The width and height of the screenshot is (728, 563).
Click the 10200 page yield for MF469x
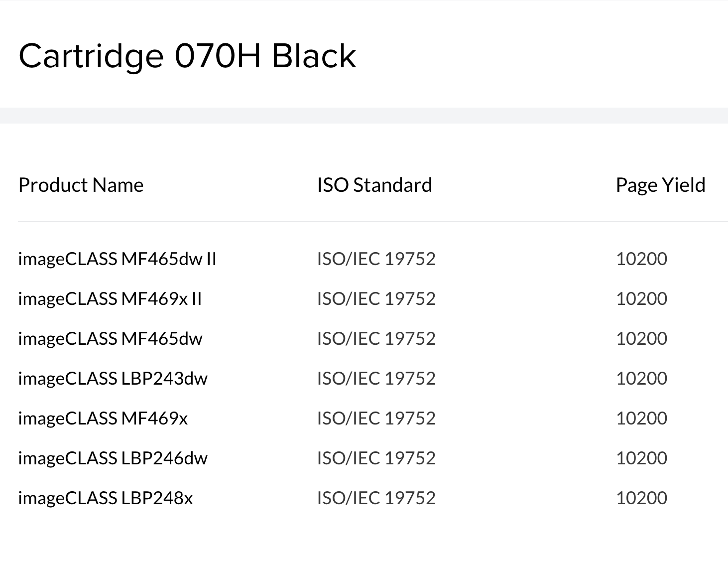click(x=641, y=418)
